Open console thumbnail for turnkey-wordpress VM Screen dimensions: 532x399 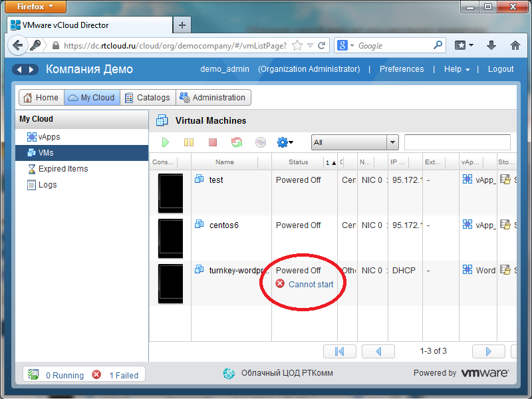171,283
